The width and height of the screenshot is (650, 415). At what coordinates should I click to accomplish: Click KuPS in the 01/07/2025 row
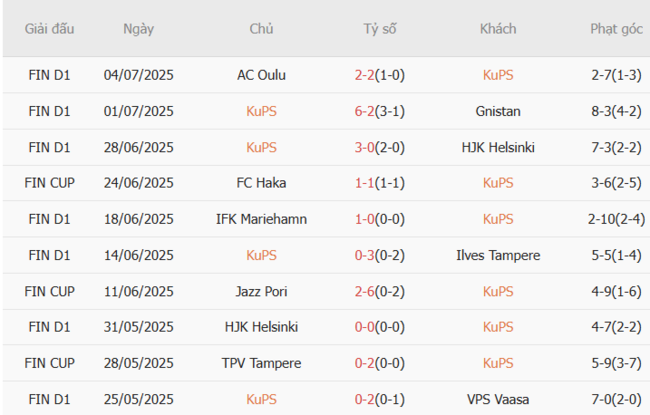pyautogui.click(x=262, y=111)
